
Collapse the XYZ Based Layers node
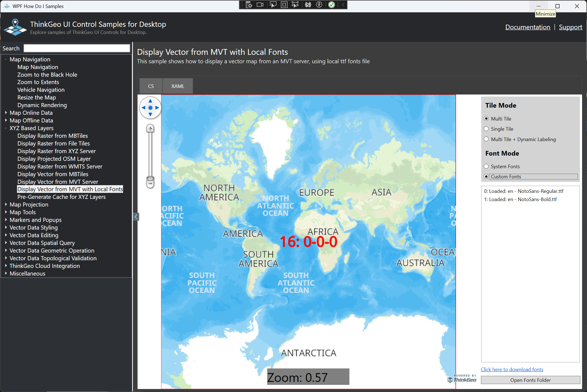pos(6,128)
